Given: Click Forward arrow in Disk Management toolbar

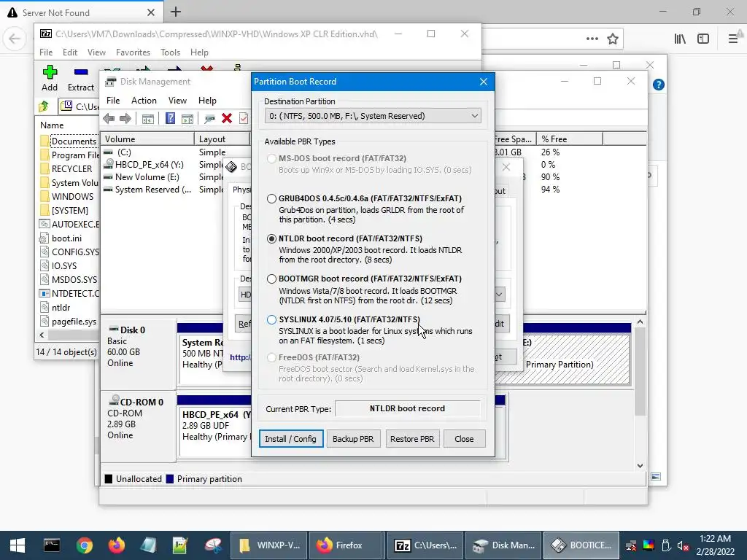Looking at the screenshot, I should [x=125, y=119].
